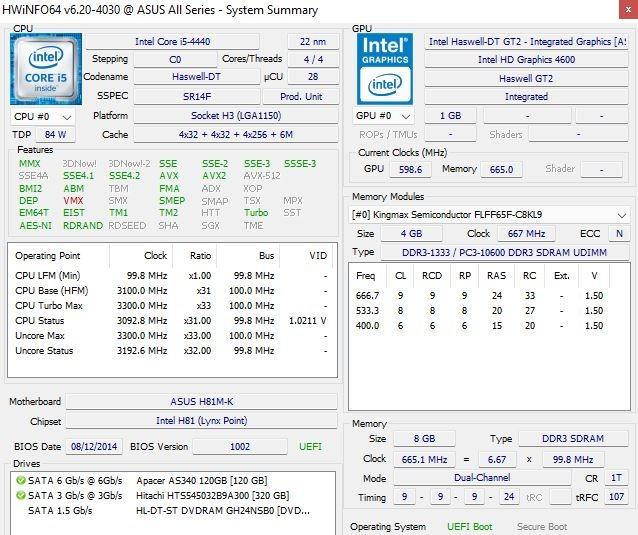
Task: Click the BIOS Date value 08/12/2014
Action: point(94,447)
